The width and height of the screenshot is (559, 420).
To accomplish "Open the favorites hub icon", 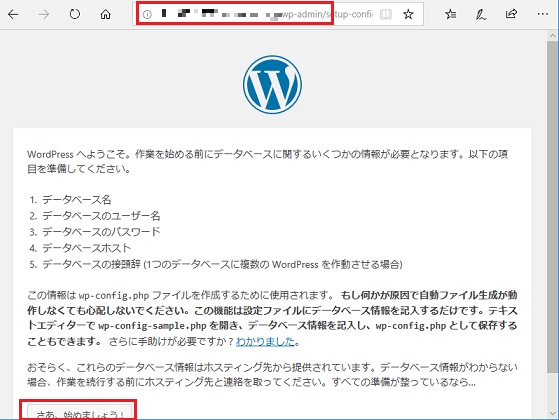I will [x=451, y=14].
